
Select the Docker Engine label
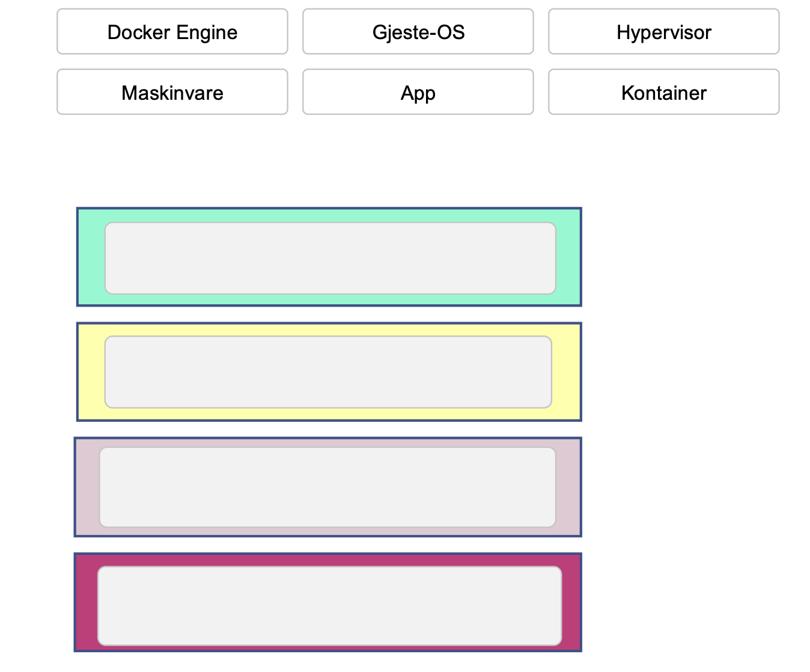[172, 32]
